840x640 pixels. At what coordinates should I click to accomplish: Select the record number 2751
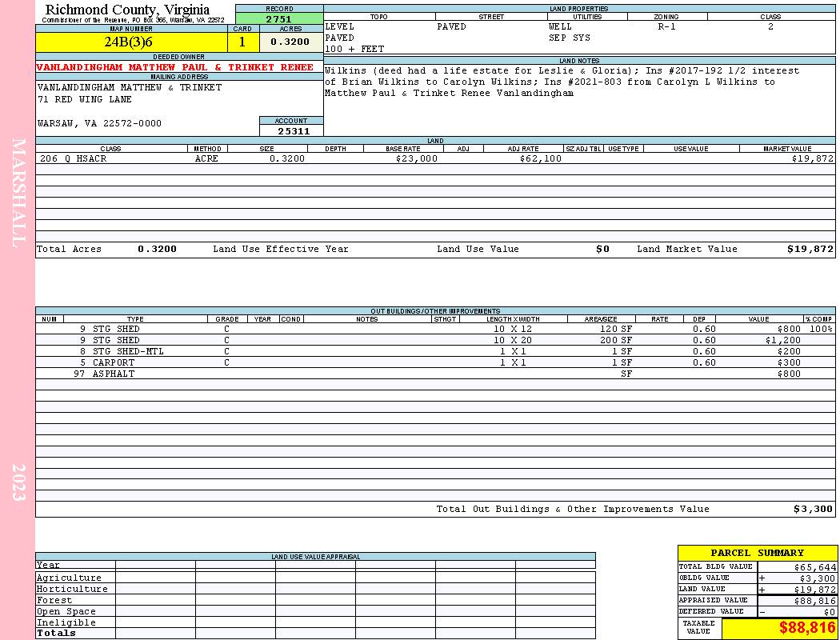[279, 19]
